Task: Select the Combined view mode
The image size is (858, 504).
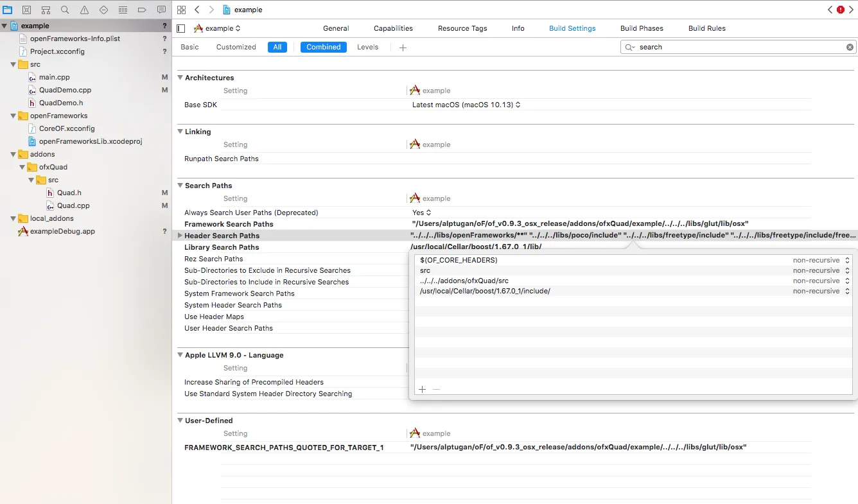Action: (x=324, y=47)
